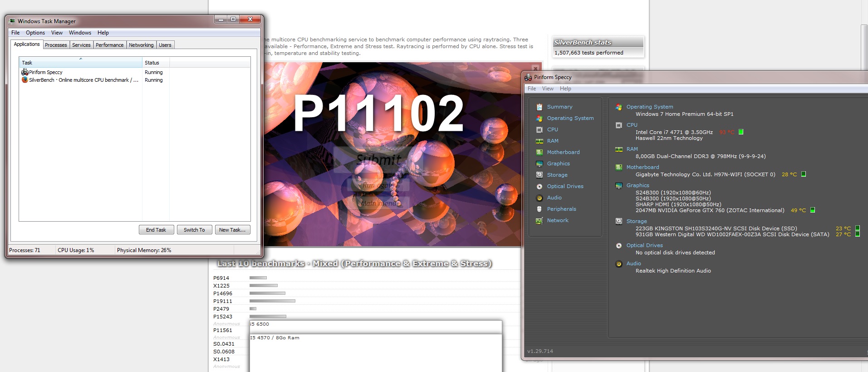
Task: Click the Switch To button
Action: point(194,230)
